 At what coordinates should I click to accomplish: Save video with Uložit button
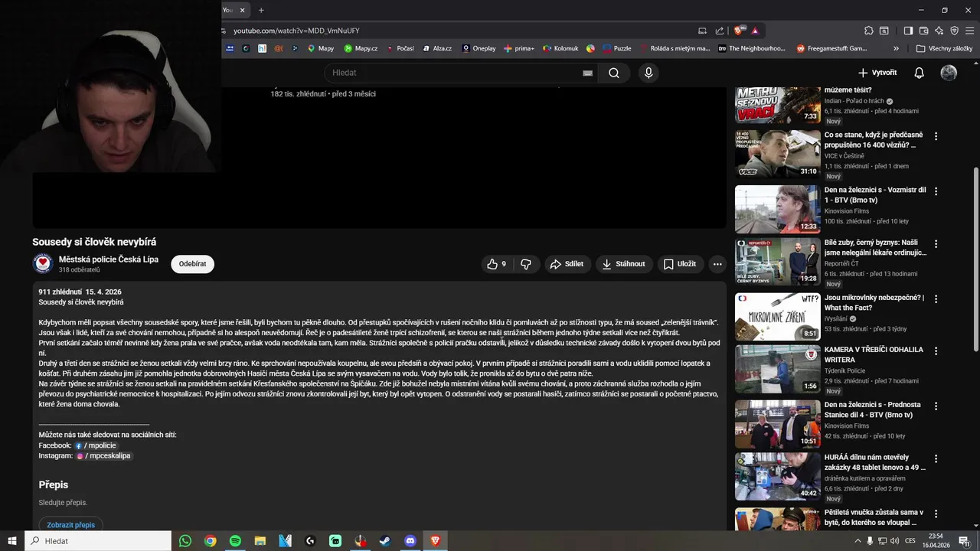coord(680,264)
